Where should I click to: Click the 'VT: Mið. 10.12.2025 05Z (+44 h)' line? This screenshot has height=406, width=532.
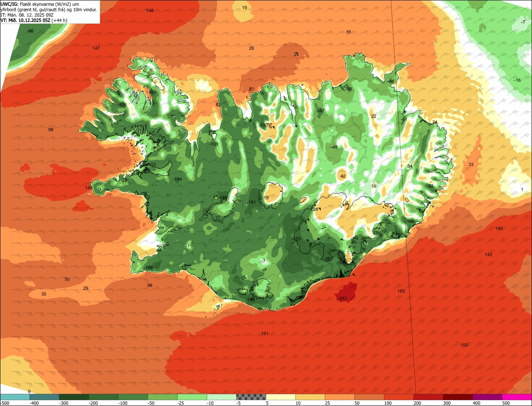click(x=34, y=20)
